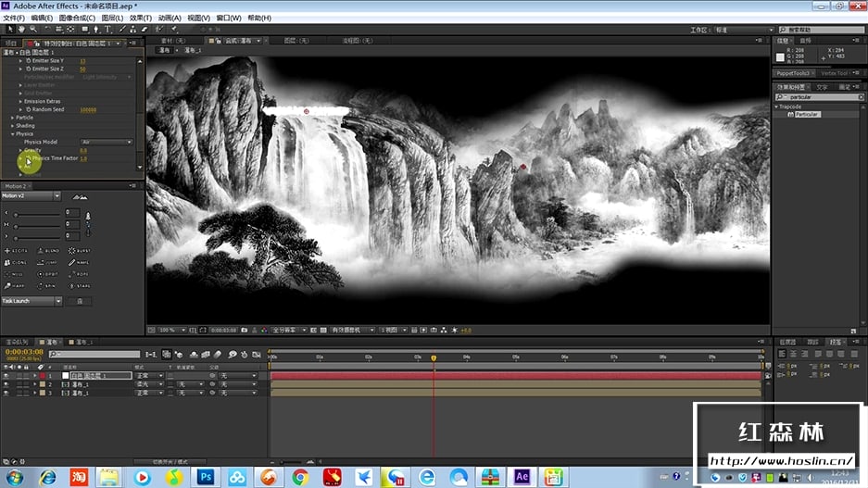Image resolution: width=868 pixels, height=488 pixels.
Task: Click the Clone tool in Motion 2
Action: [16, 262]
